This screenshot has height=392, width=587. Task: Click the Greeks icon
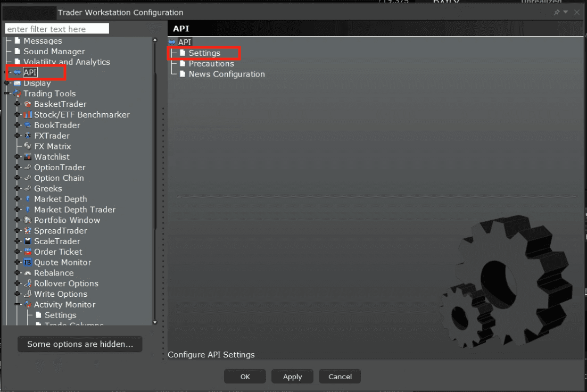click(x=28, y=188)
